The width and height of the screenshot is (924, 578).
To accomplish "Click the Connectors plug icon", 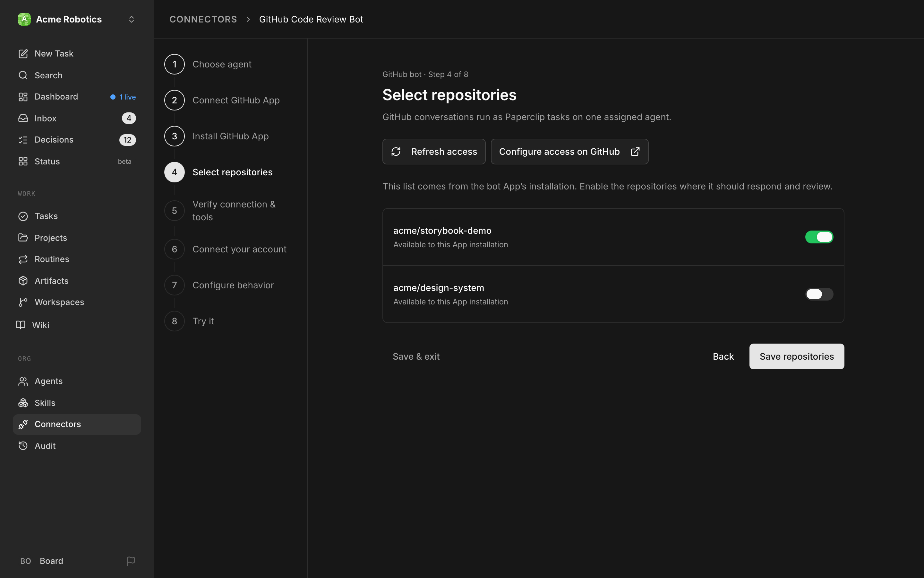I will [23, 424].
